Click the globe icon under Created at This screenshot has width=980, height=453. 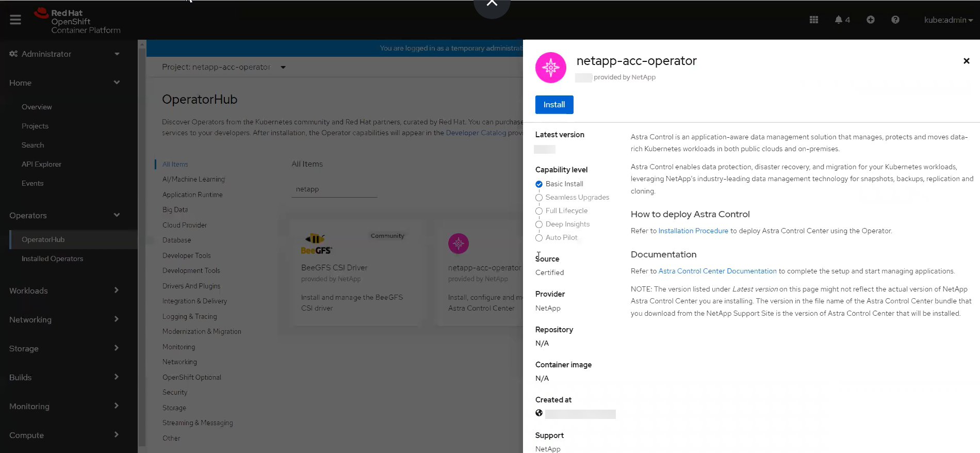(539, 413)
